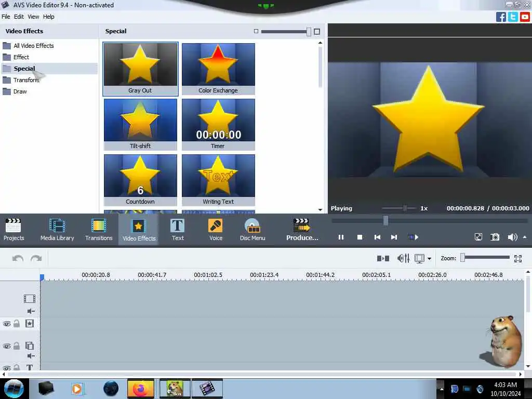Select the Tilt-shift effect
532x399 pixels.
[x=140, y=125]
